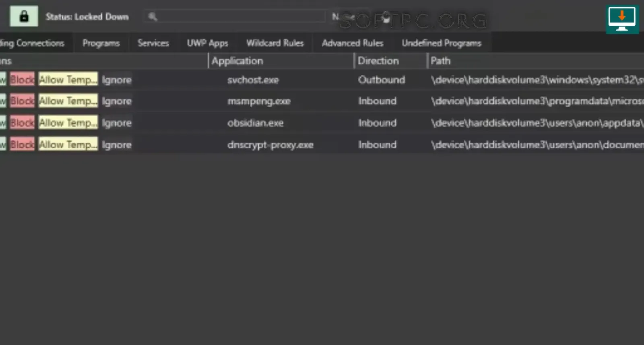Screen dimensions: 644x345
Task: Ignore the obsidian.exe connection
Action: [117, 123]
